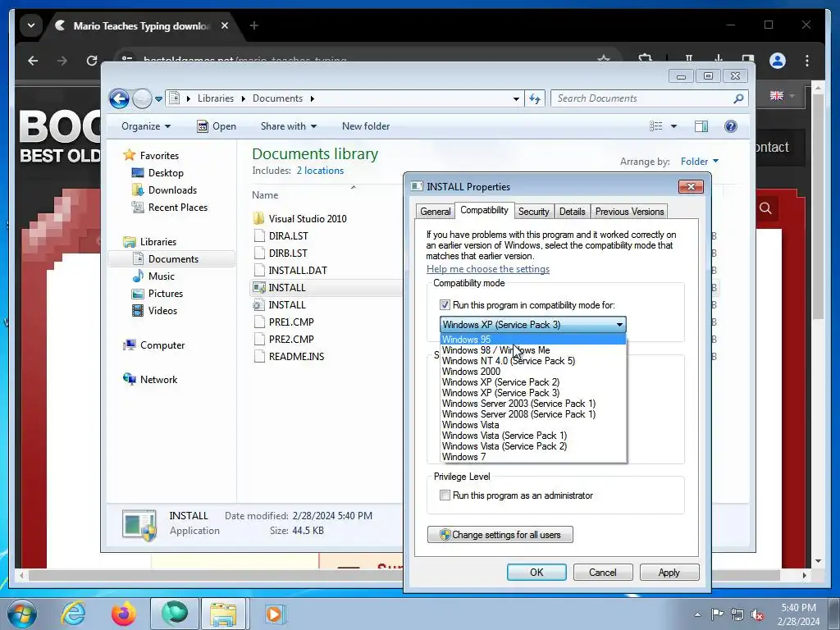840x630 pixels.
Task: Open Help me choose the settings link
Action: (x=488, y=269)
